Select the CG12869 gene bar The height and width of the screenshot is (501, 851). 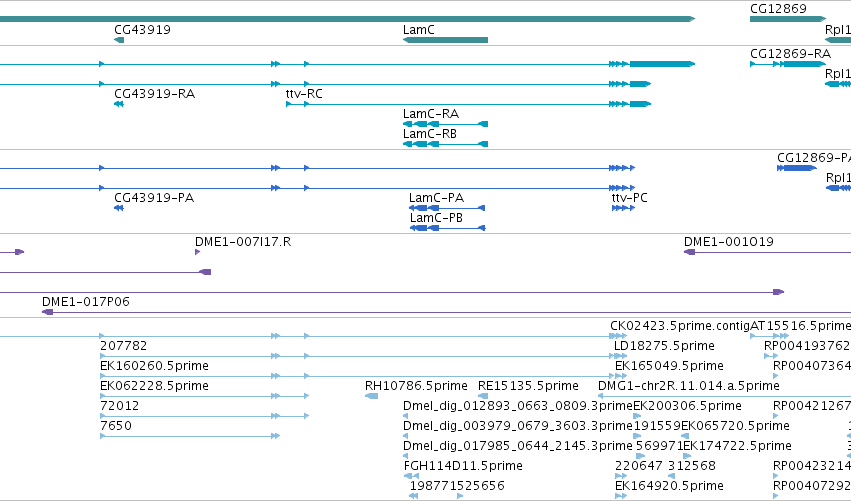coord(788,19)
